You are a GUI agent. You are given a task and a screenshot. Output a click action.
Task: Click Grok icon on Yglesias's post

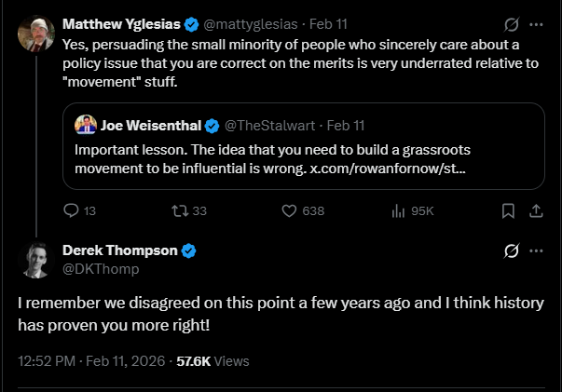point(510,24)
